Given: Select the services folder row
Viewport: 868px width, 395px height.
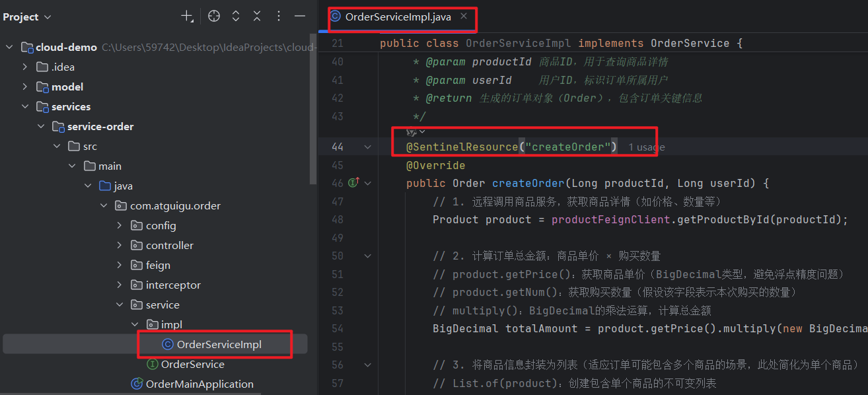Looking at the screenshot, I should pos(155,106).
